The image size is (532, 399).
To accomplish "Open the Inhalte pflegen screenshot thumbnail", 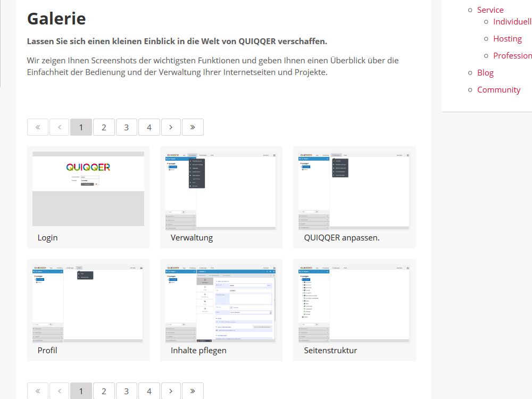I will [221, 304].
